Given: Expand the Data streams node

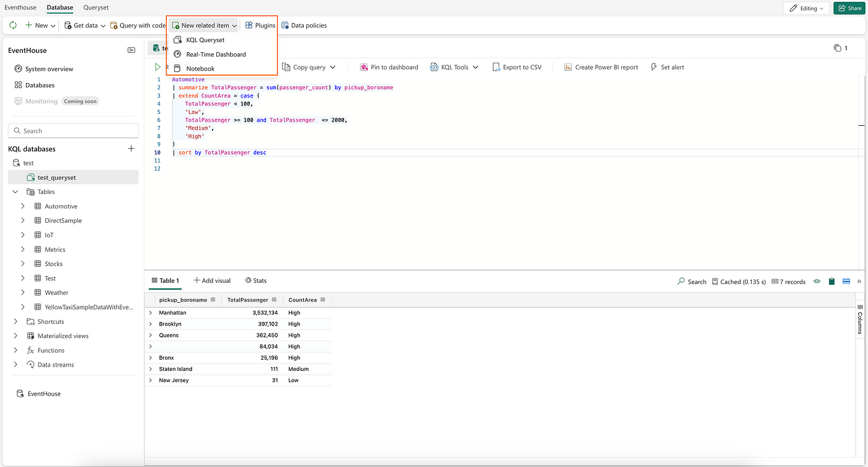Looking at the screenshot, I should [15, 365].
